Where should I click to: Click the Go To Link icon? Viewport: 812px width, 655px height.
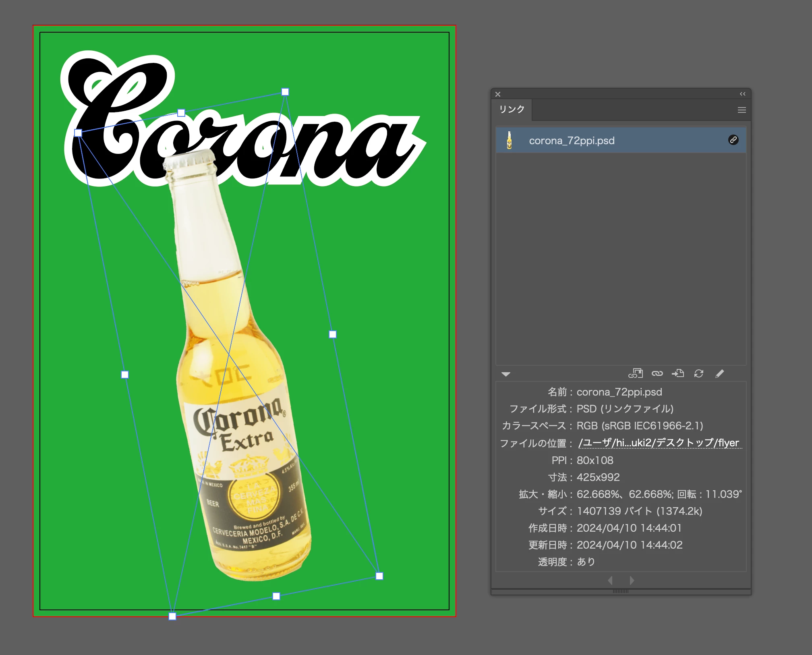[x=678, y=373]
